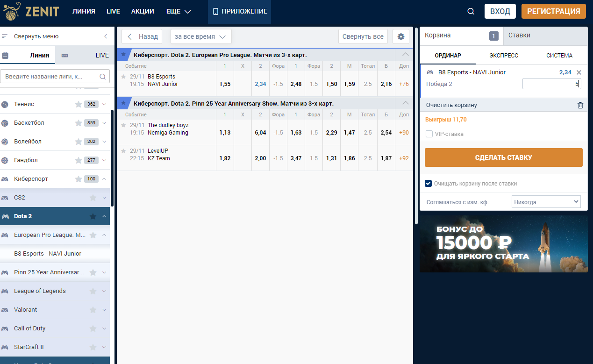Open the ЛИНИЯ top menu
This screenshot has width=593, height=364.
click(84, 12)
